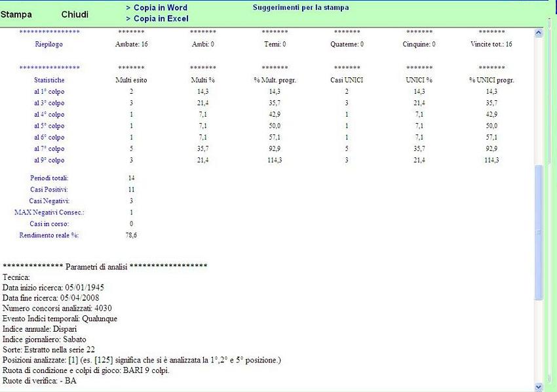This screenshot has width=557, height=392.
Task: Click the "al 9° colpo" row label
Action: coord(49,160)
